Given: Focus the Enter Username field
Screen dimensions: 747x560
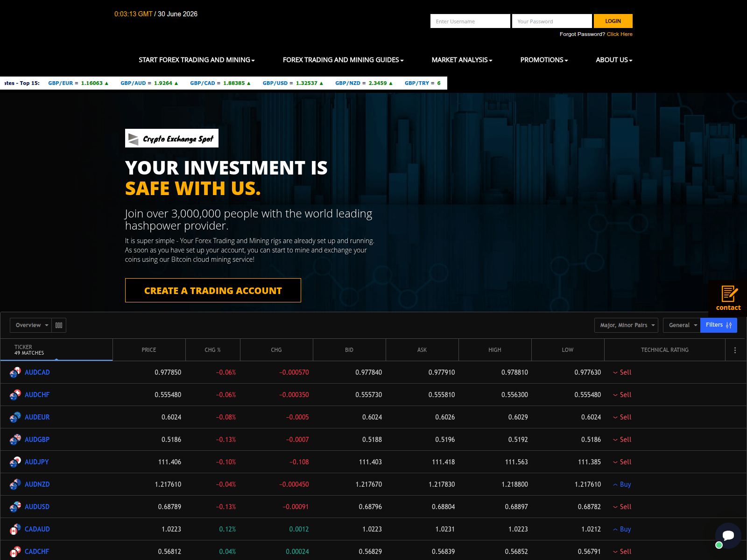Looking at the screenshot, I should click(470, 21).
